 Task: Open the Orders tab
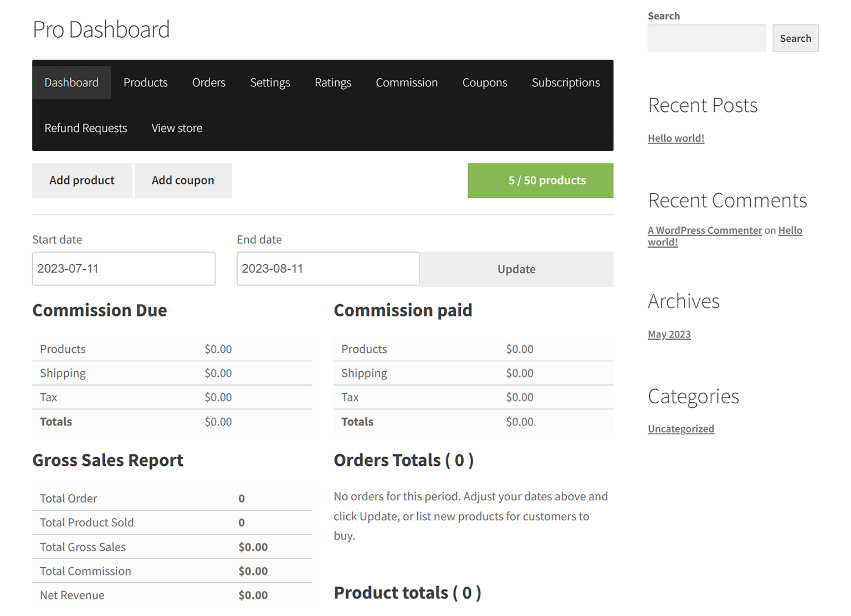208,82
